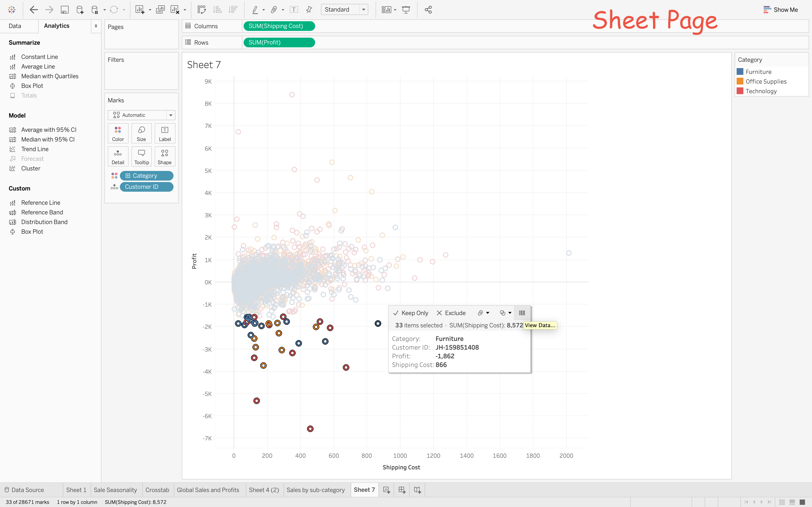Click the Swap Rows and Columns icon

tap(201, 10)
